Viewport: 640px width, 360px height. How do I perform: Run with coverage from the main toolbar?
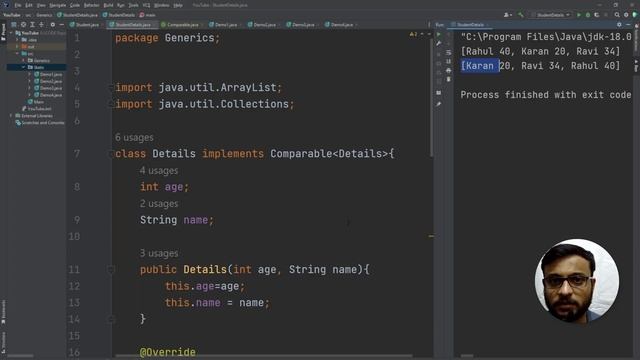click(596, 15)
